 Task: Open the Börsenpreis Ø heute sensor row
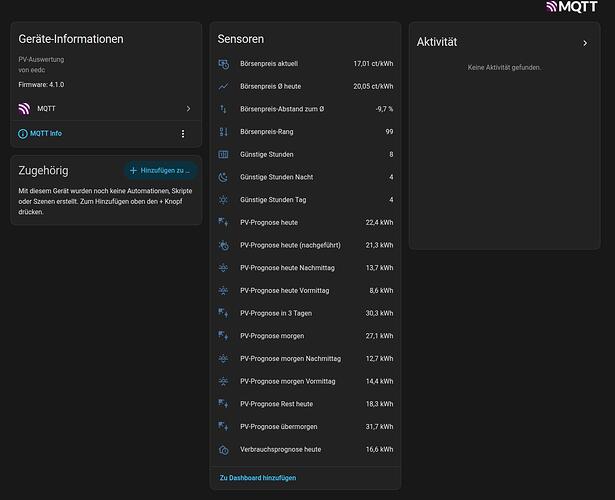pos(305,86)
